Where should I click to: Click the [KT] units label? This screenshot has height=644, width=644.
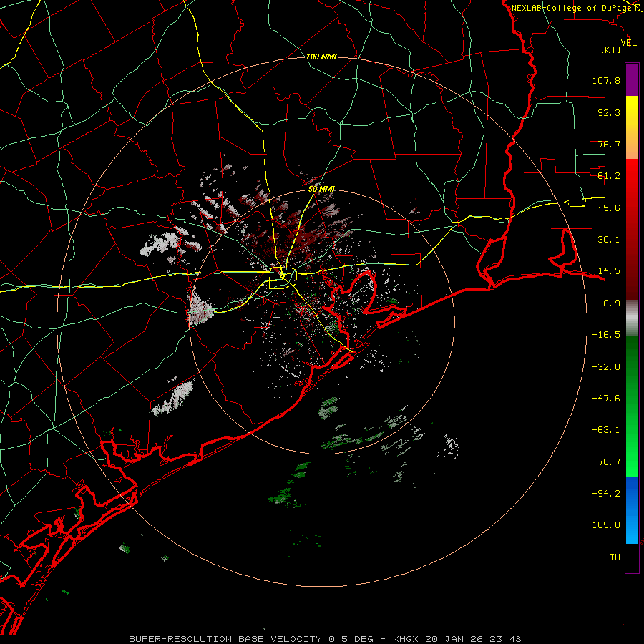(611, 49)
